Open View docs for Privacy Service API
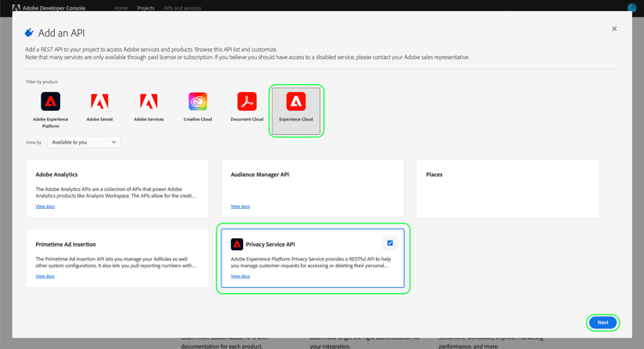 (x=240, y=276)
